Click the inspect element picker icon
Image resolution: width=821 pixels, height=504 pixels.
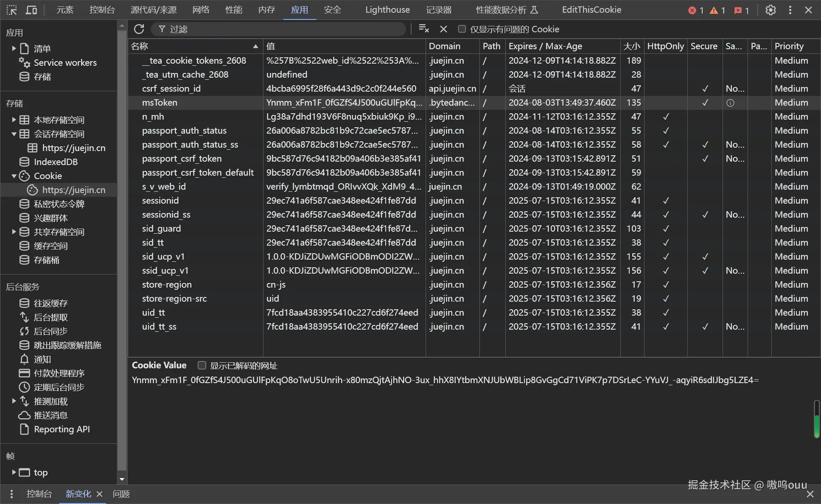[11, 10]
